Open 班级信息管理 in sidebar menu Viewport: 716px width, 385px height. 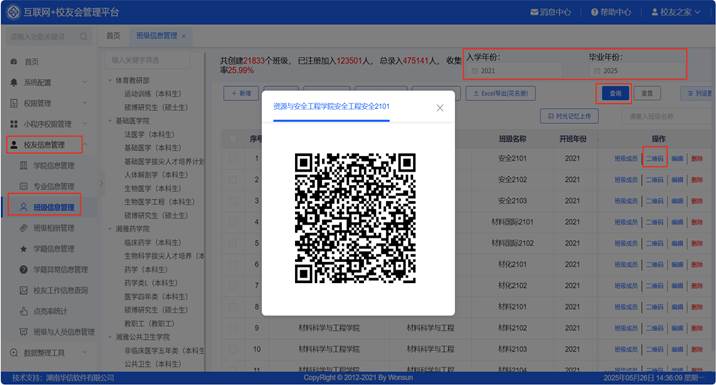coord(54,207)
